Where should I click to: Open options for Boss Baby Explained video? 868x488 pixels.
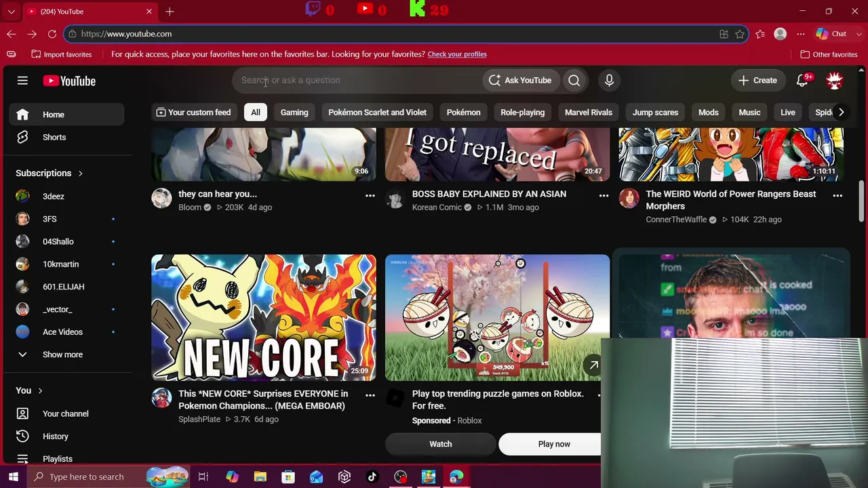[x=604, y=195]
